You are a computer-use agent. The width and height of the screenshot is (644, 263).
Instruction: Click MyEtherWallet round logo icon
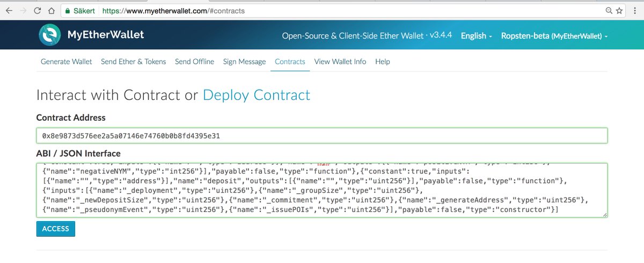[x=50, y=35]
